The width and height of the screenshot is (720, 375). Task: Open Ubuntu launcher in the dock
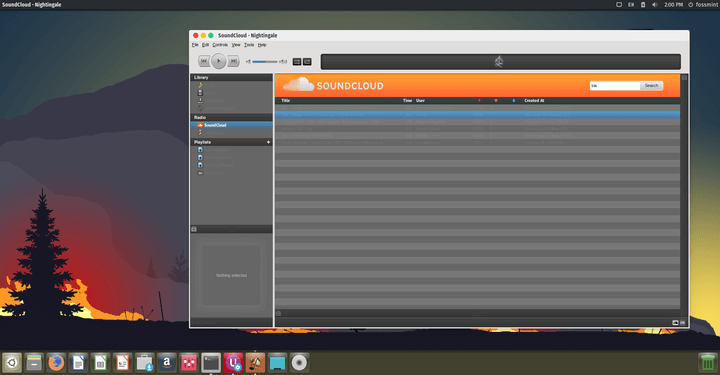point(12,363)
